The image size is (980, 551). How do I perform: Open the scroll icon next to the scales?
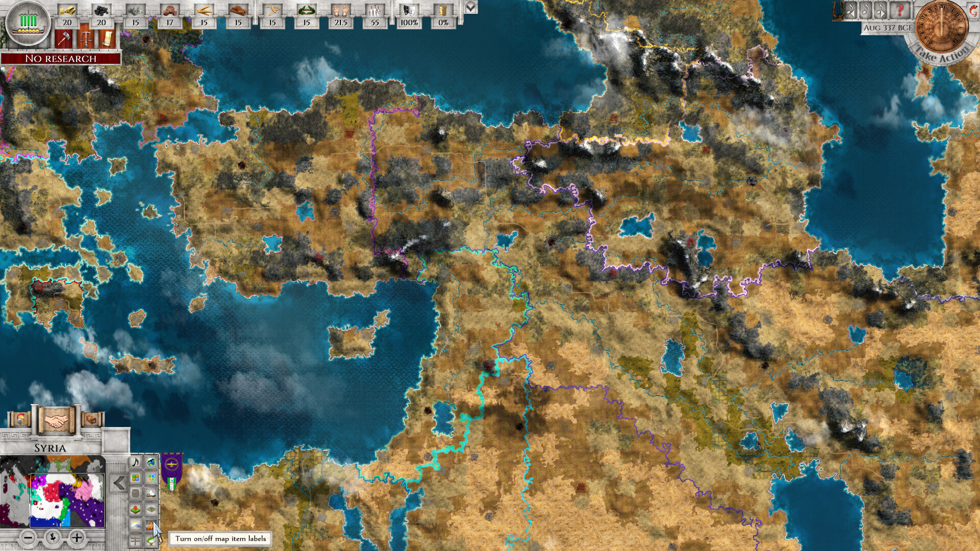click(x=108, y=39)
